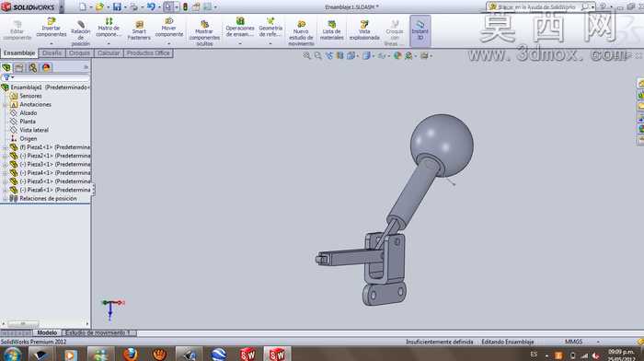The height and width of the screenshot is (361, 644).
Task: Select Sensores in the feature tree
Action: pos(30,96)
